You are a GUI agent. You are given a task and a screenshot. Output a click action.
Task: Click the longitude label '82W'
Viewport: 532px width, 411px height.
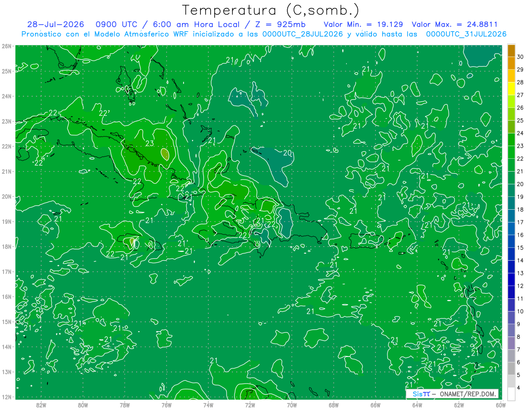coord(41,405)
